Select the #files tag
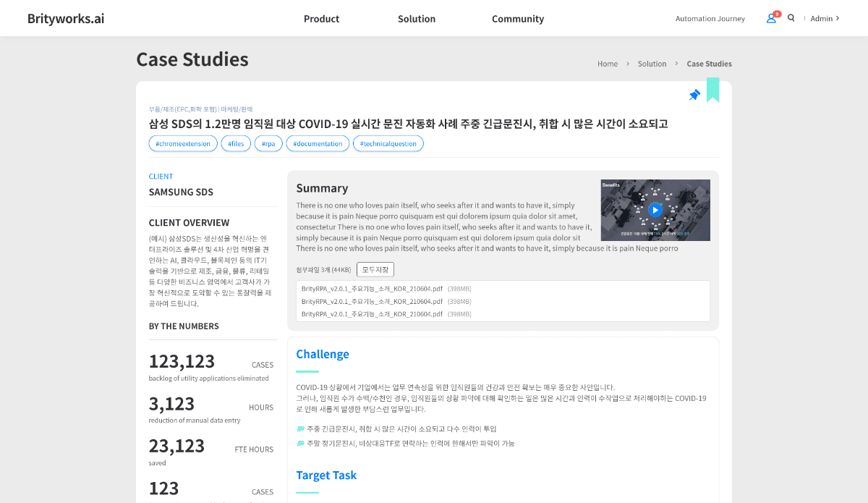This screenshot has width=868, height=503. point(236,143)
